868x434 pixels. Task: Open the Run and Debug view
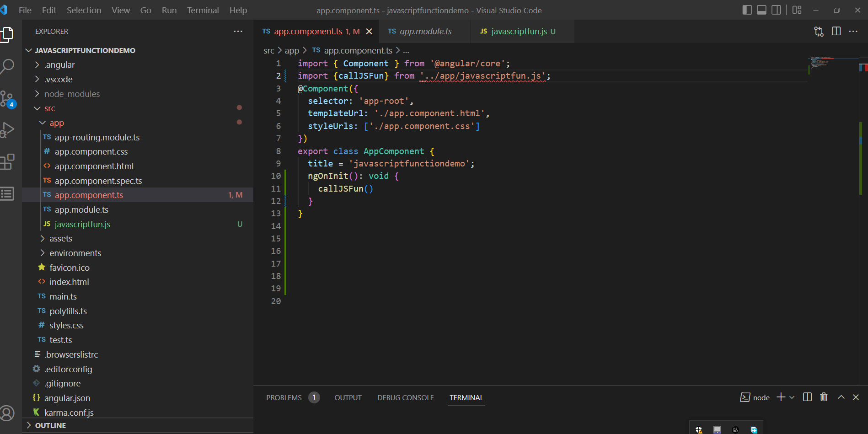click(8, 129)
